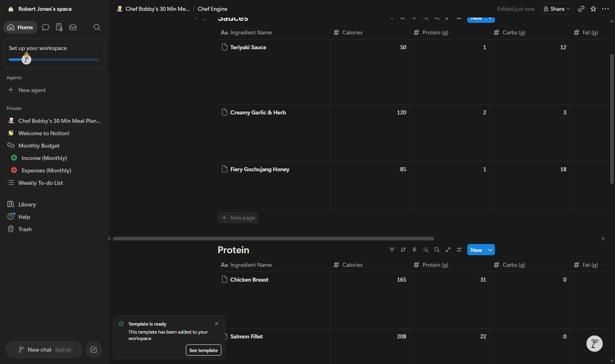This screenshot has width=615, height=364.
Task: Click the filter icon in Protein toolbar
Action: [392, 250]
